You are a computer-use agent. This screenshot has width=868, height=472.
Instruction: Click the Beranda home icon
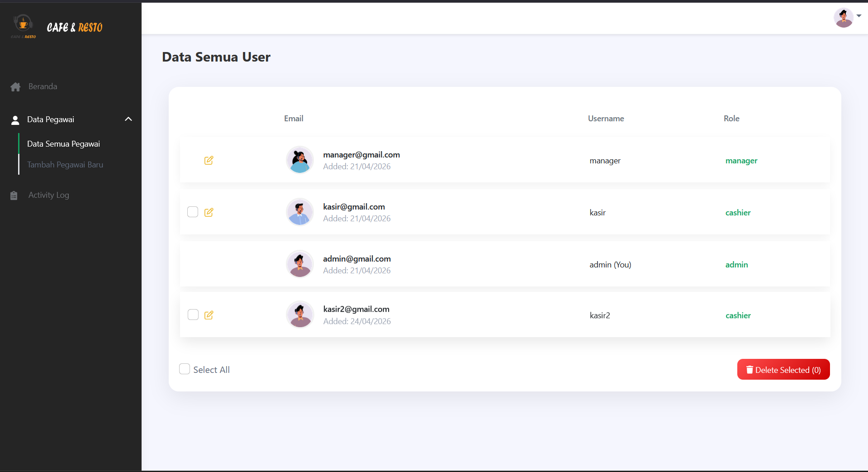point(15,87)
